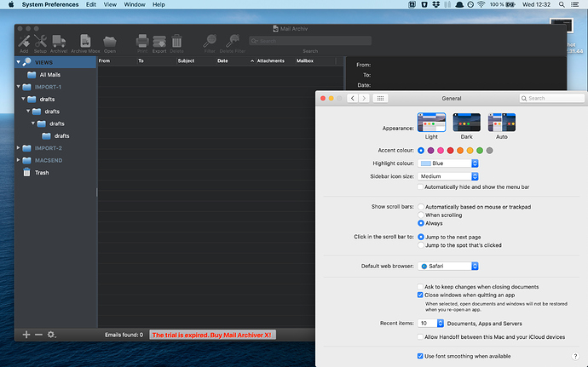Open Spotlight search in menu bar

pos(562,4)
